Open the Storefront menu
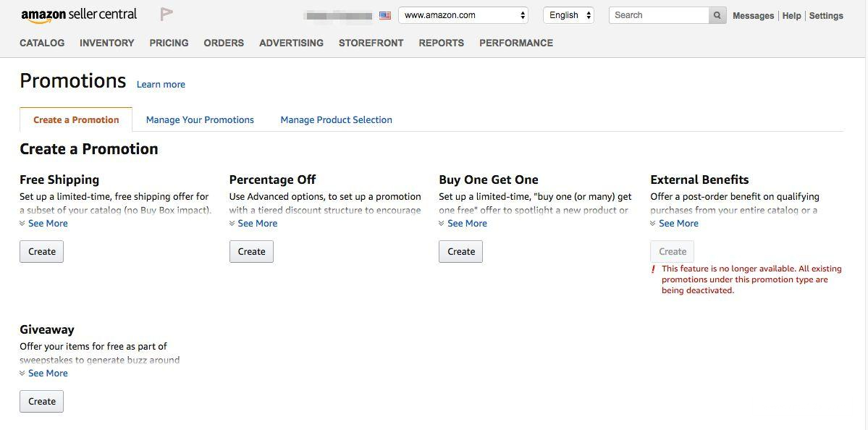Viewport: 868px width, 430px height. coord(371,43)
